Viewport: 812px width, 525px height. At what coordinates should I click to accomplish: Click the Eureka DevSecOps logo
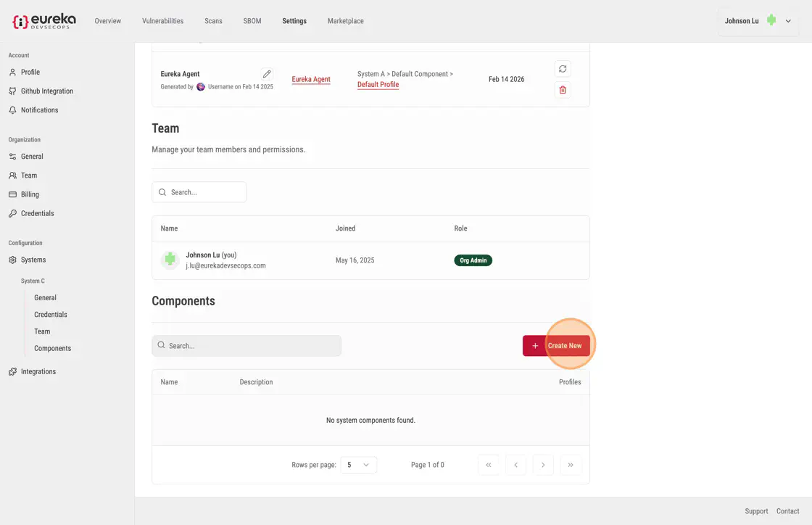(x=44, y=21)
